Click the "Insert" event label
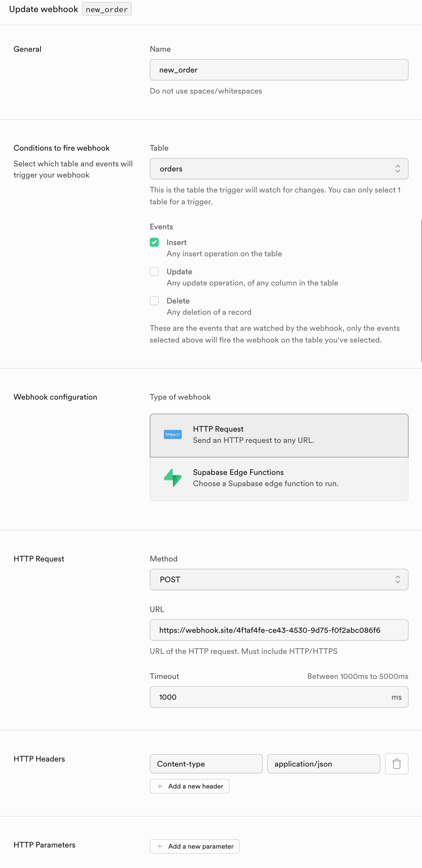Image resolution: width=422 pixels, height=868 pixels. point(176,242)
